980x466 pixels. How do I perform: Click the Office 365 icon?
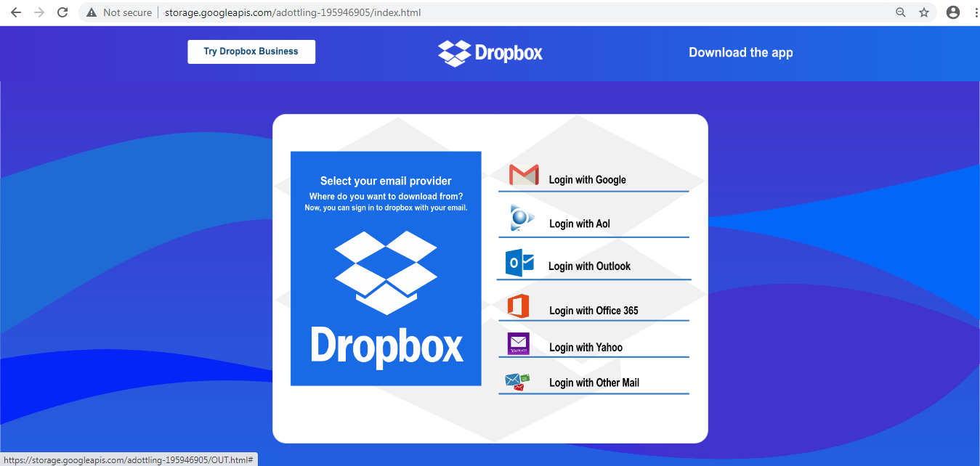coord(519,306)
